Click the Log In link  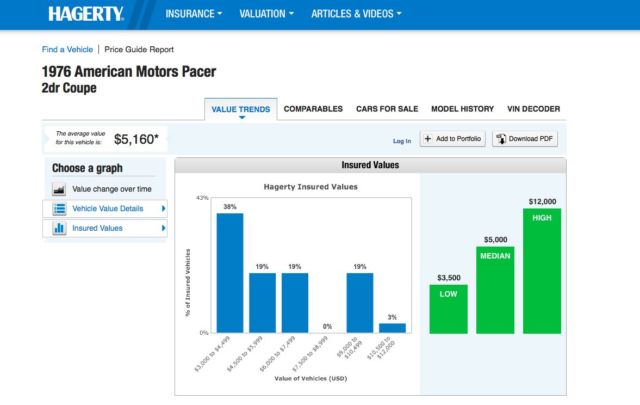402,141
